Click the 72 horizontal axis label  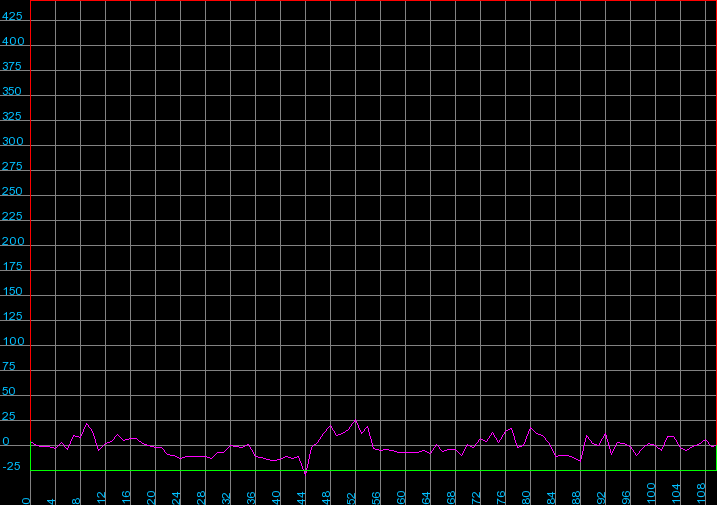tap(476, 498)
